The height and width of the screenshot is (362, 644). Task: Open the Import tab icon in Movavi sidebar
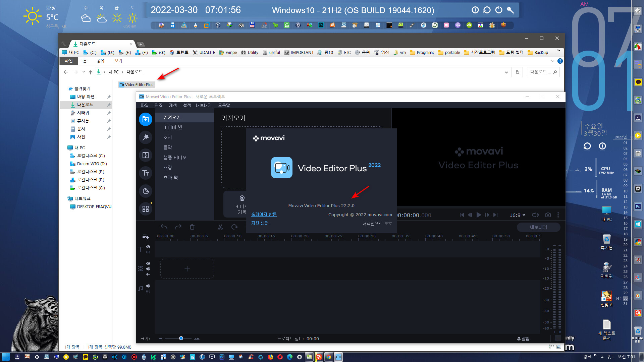click(x=146, y=119)
